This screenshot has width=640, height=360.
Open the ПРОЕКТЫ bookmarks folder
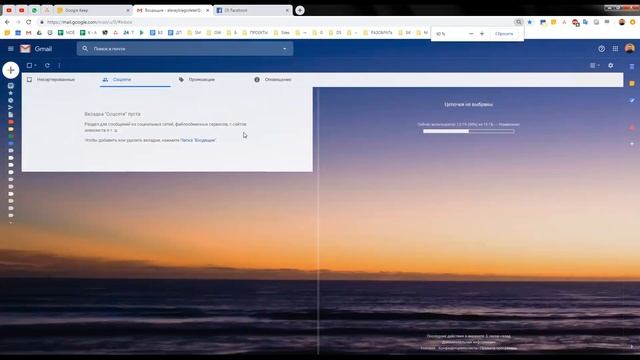point(255,33)
